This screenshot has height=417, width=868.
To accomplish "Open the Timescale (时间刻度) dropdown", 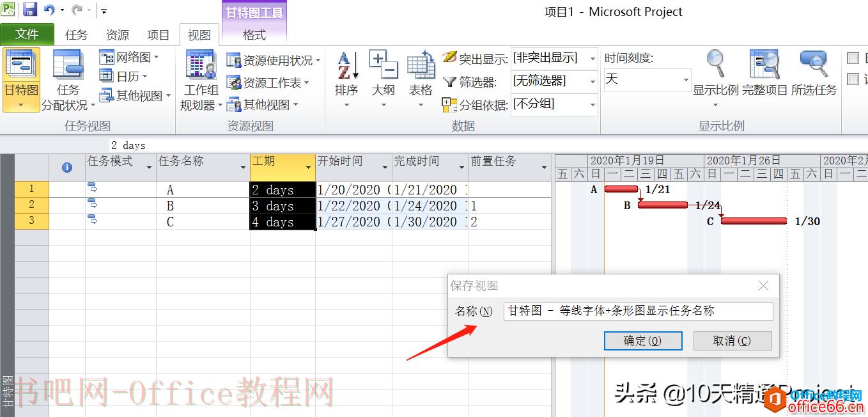I will pyautogui.click(x=686, y=80).
